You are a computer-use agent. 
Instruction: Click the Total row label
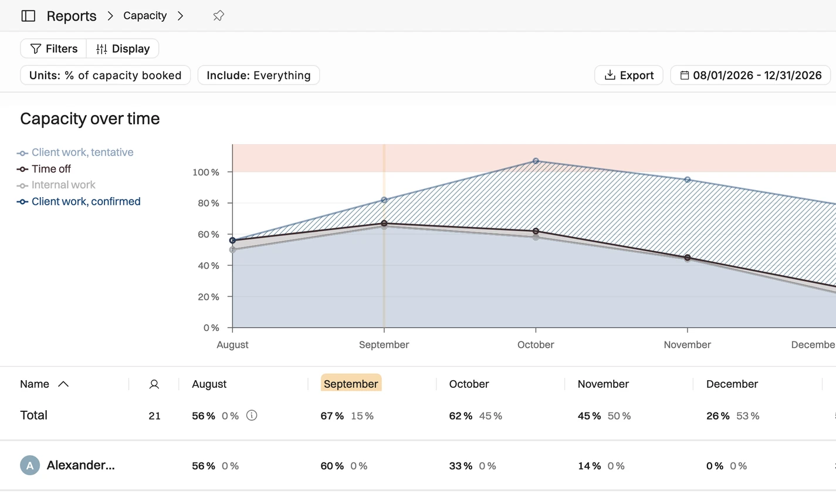[x=33, y=415]
